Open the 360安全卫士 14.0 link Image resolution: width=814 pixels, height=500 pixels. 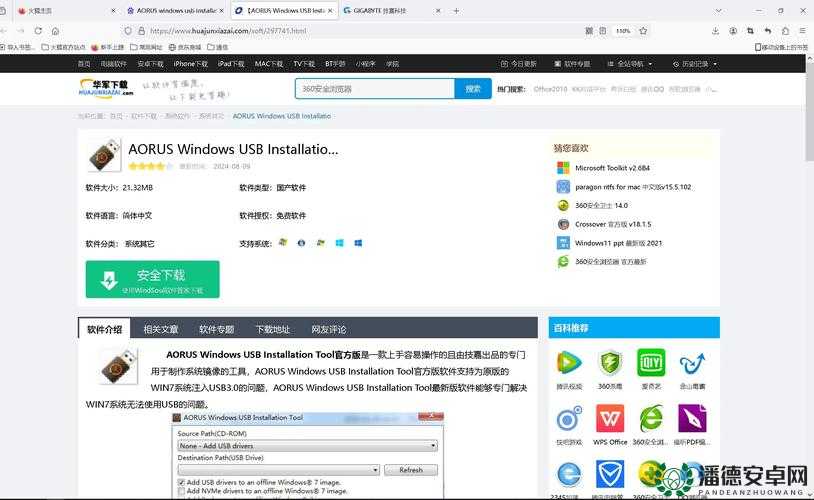[x=601, y=206]
